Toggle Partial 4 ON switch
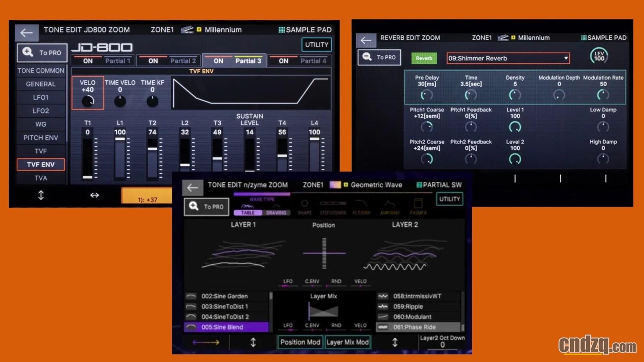This screenshot has width=644, height=362. pos(283,61)
